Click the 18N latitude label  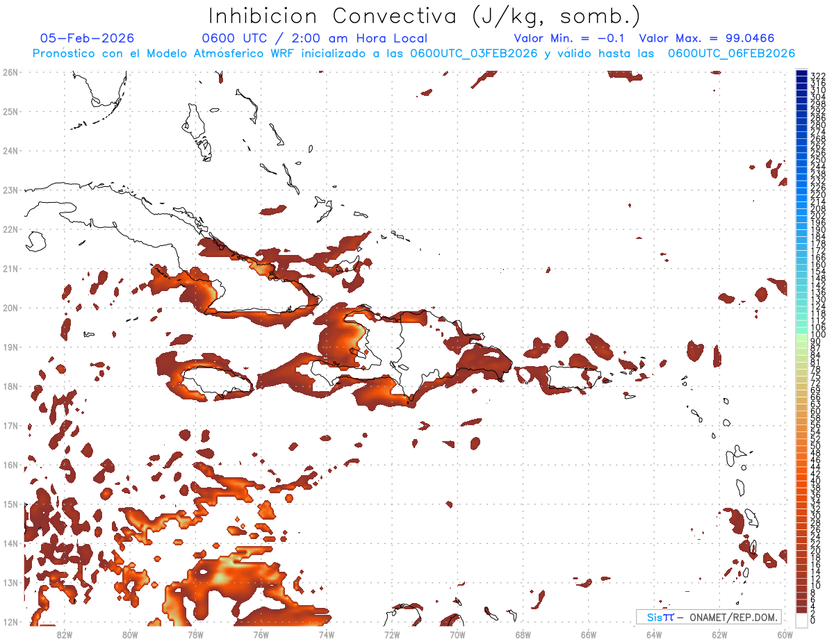click(x=10, y=386)
